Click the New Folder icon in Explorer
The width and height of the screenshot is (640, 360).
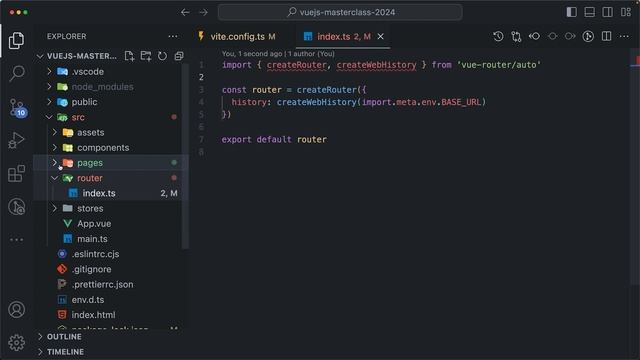[x=146, y=56]
